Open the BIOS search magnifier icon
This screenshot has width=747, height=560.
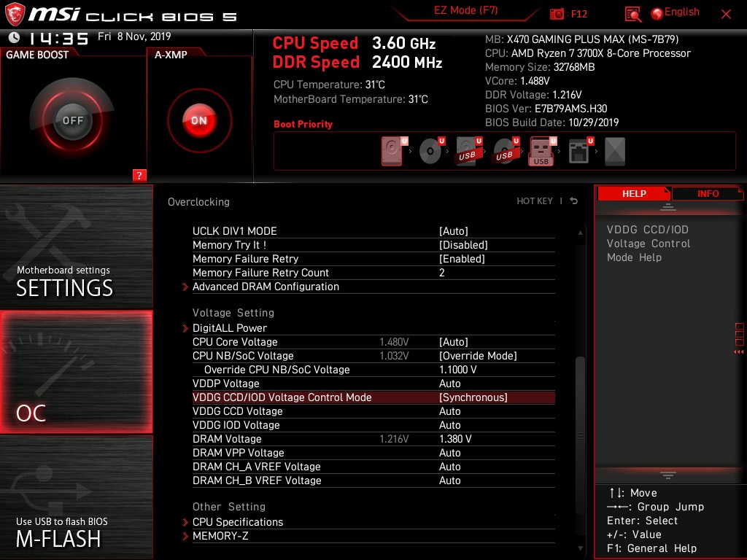point(632,15)
